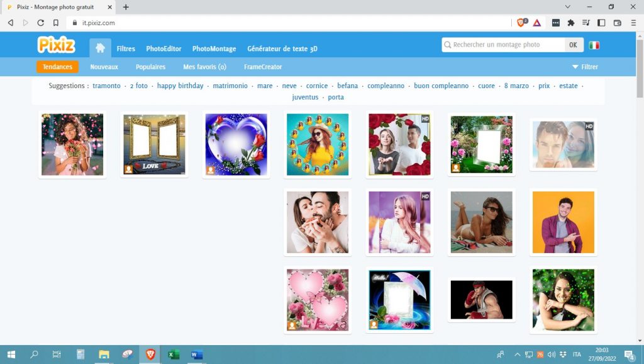Toggle the browser sidebar panel

(x=601, y=23)
